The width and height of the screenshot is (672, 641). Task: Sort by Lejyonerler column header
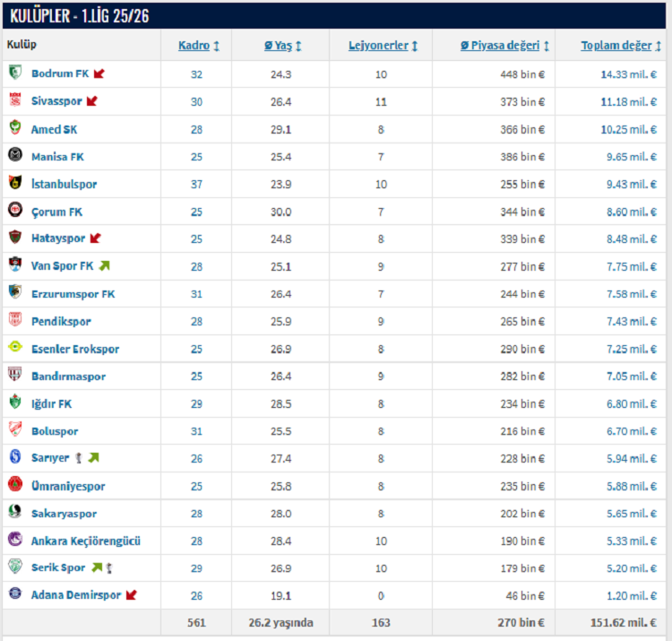[x=383, y=45]
